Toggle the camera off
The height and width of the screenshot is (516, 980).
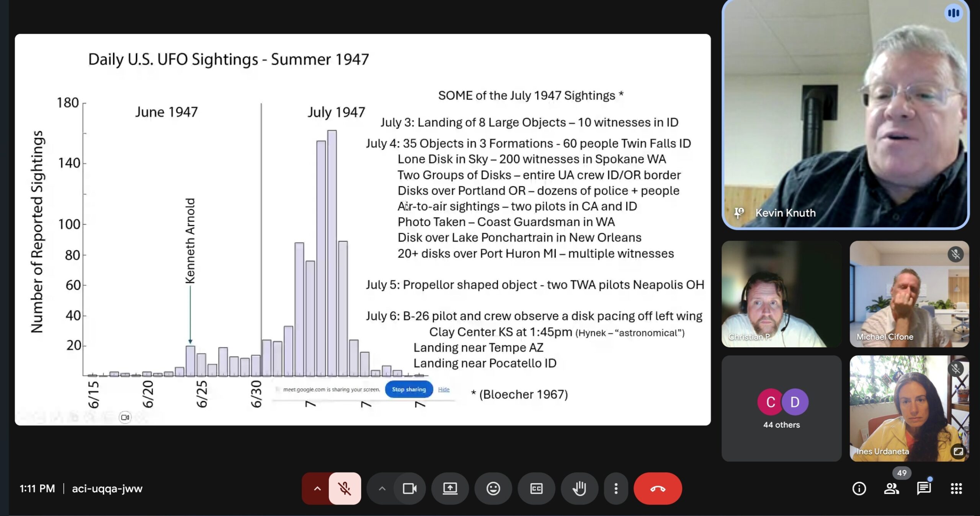coord(409,488)
